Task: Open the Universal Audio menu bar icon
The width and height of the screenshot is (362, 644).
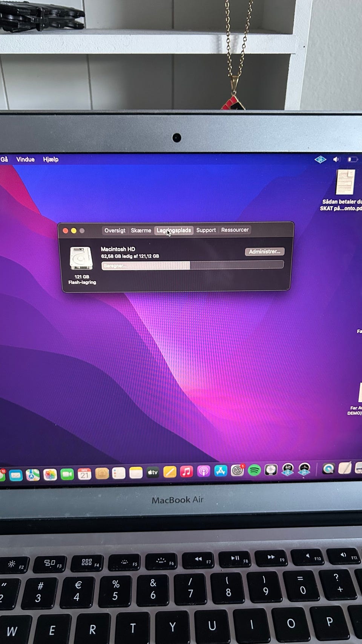Action: coord(320,160)
